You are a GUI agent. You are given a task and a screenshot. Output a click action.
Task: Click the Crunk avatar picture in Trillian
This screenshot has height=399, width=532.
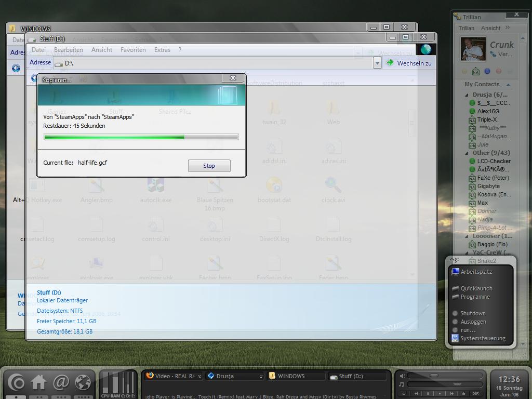pos(473,49)
